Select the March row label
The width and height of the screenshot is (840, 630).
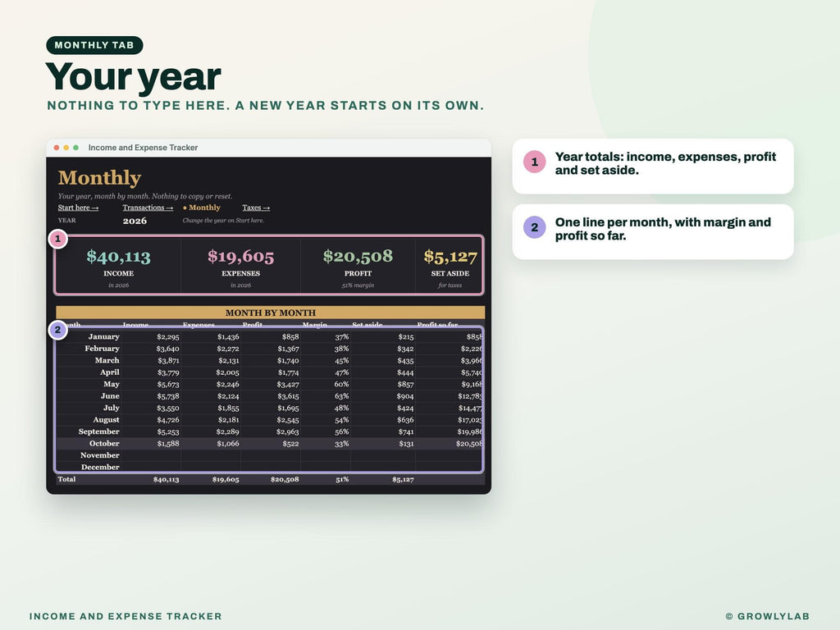point(107,360)
